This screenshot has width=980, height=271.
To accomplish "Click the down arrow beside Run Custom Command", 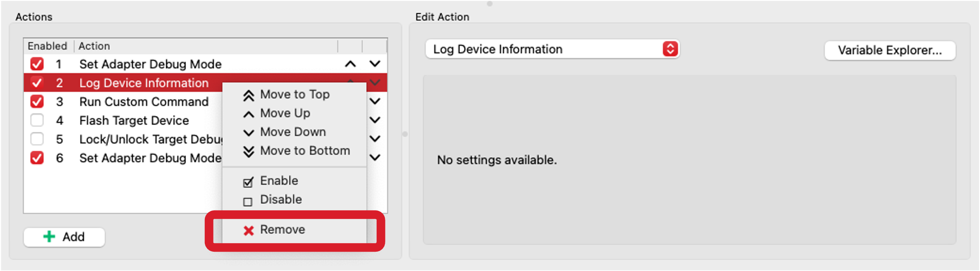I will pyautogui.click(x=374, y=101).
